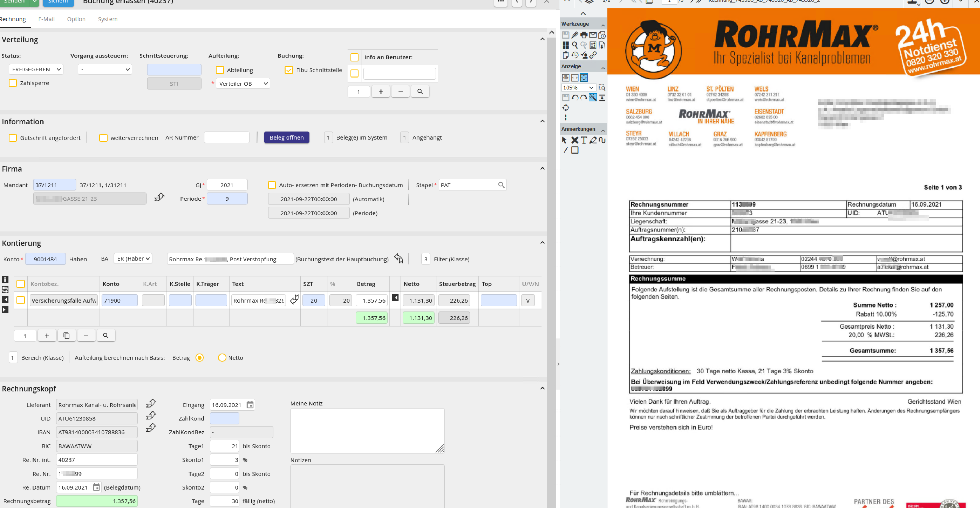Open the Status FREIGEGEBEN dropdown
Screen dimensions: 980x508
[x=36, y=69]
